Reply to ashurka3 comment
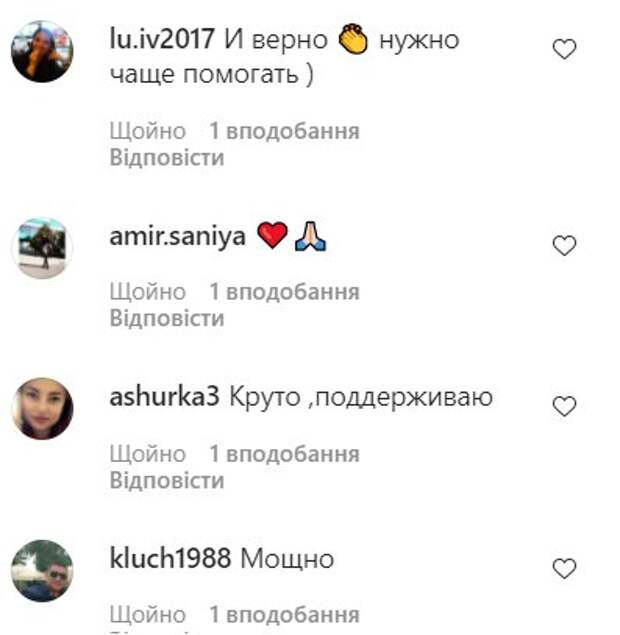Viewport: 620px width, 635px height. (x=167, y=480)
